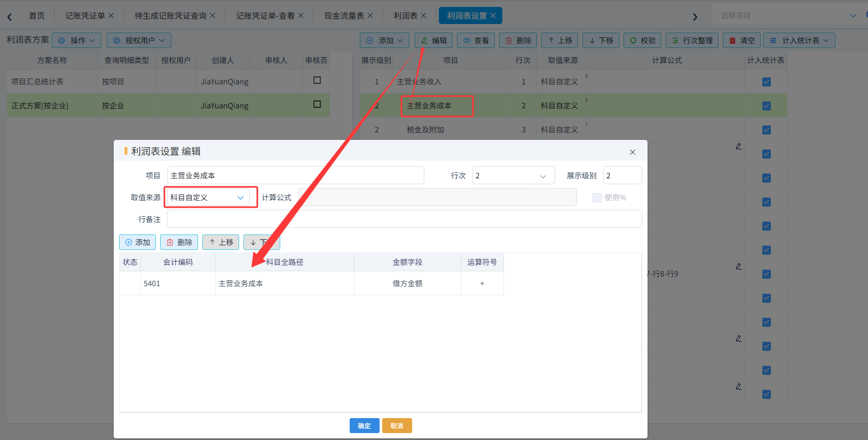
Task: Toggle 计入统计表 checkbox for 主营业务成本 row
Action: [767, 106]
